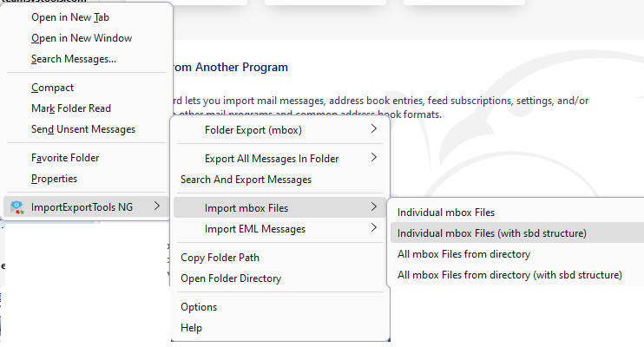Select Export All Messages In Folder
The height and width of the screenshot is (347, 644).
[272, 159]
